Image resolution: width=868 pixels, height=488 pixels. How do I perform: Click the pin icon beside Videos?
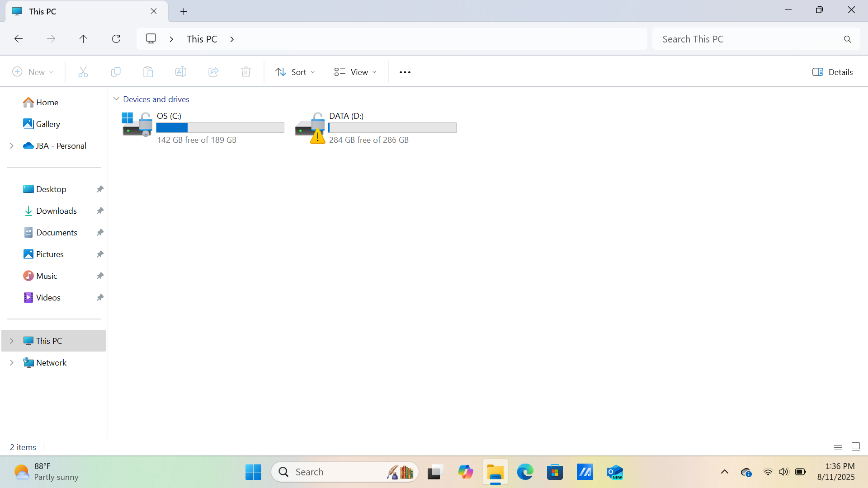[x=100, y=298]
